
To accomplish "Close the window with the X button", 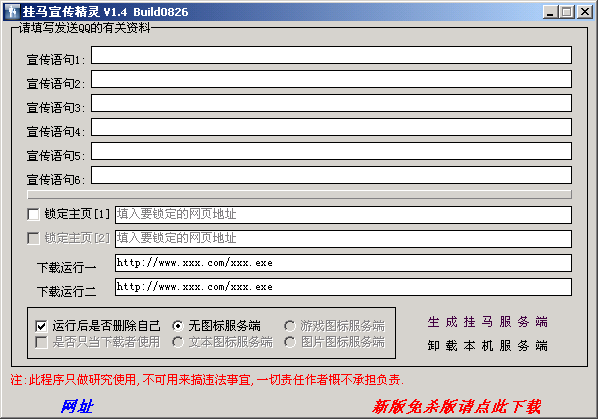I will tap(585, 12).
